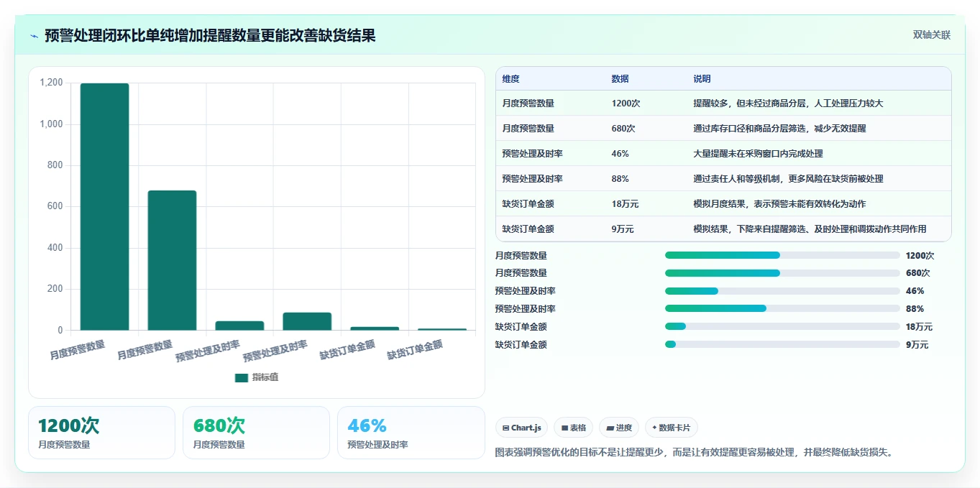Click the progress bar labeled 46%

(x=782, y=291)
